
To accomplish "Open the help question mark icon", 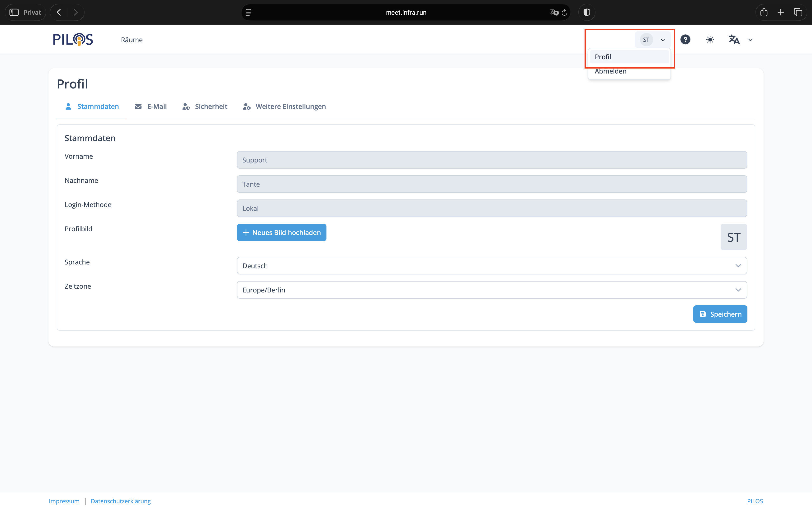I will (685, 40).
